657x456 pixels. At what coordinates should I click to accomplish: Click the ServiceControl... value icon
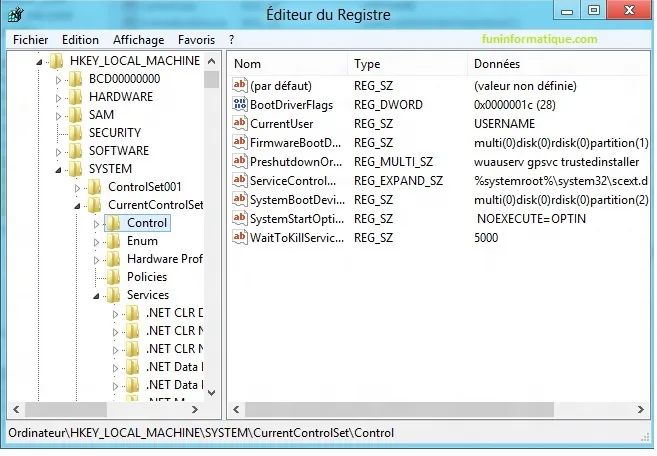(x=240, y=180)
